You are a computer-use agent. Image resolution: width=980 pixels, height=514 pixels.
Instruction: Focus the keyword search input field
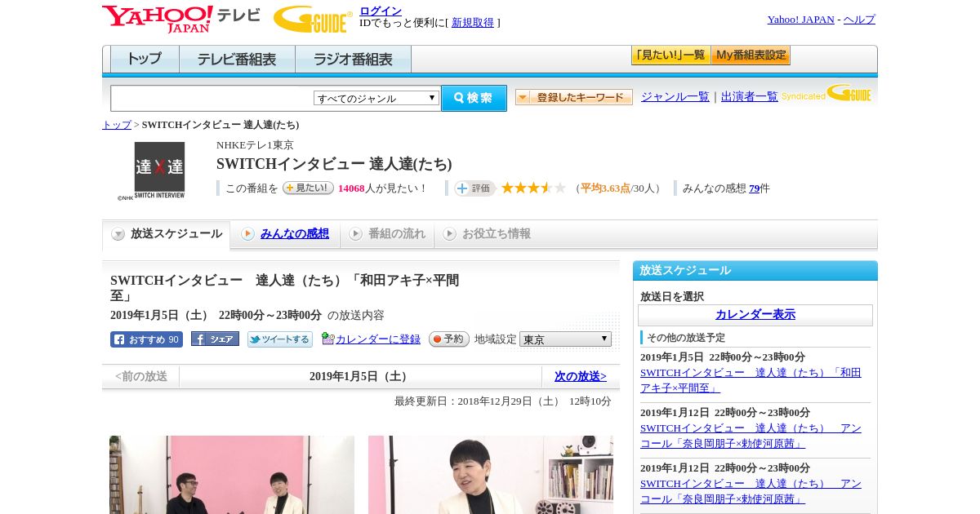[x=212, y=98]
